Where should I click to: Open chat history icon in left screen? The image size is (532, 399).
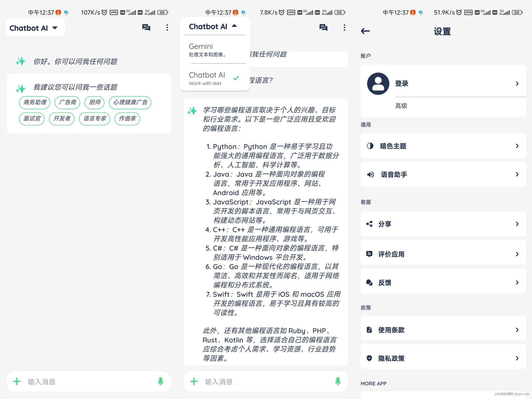coord(146,28)
